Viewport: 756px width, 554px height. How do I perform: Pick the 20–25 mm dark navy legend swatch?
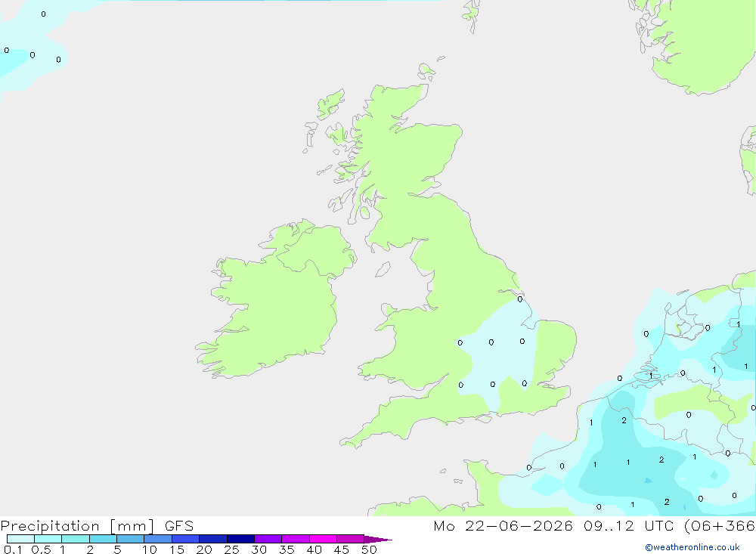[212, 539]
